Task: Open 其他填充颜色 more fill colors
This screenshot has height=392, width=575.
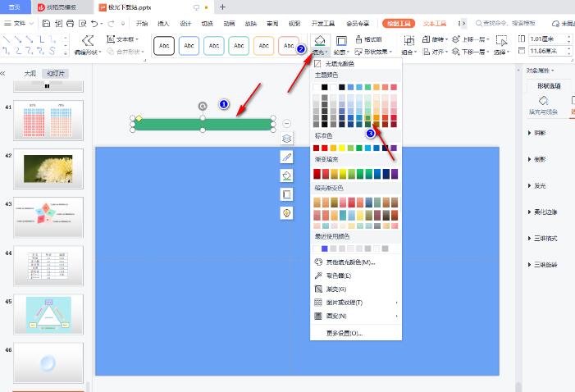Action: 349,262
